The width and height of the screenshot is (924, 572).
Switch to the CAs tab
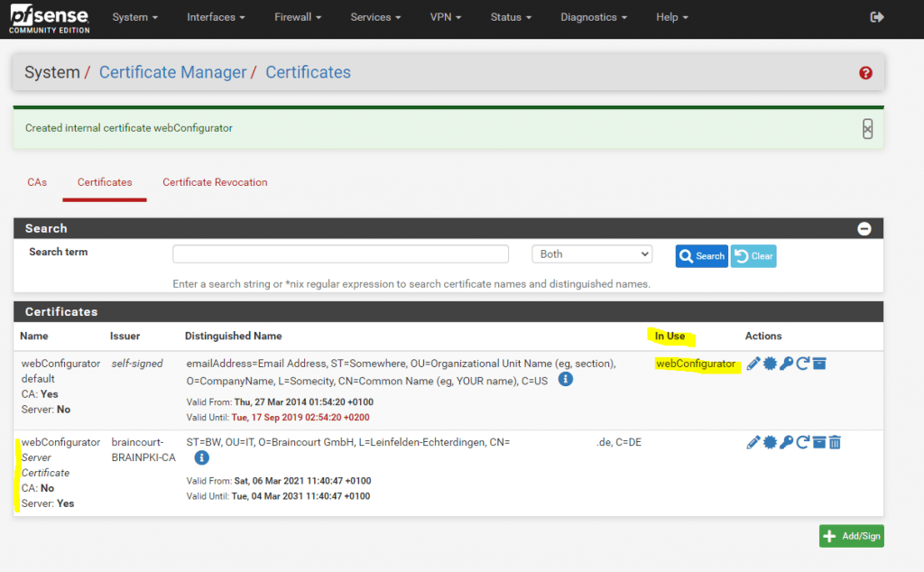point(37,182)
